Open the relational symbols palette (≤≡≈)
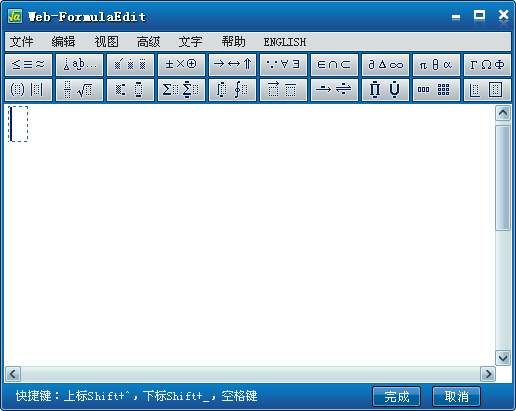The image size is (516, 411). 29,64
